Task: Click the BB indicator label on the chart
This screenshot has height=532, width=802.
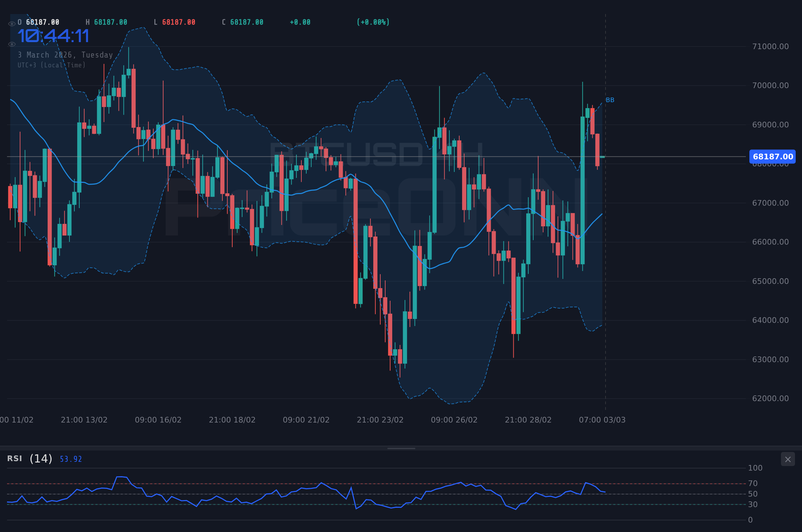Action: 610,100
